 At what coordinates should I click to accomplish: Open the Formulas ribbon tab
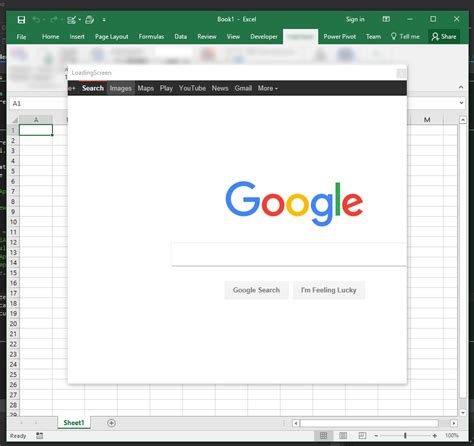[151, 36]
